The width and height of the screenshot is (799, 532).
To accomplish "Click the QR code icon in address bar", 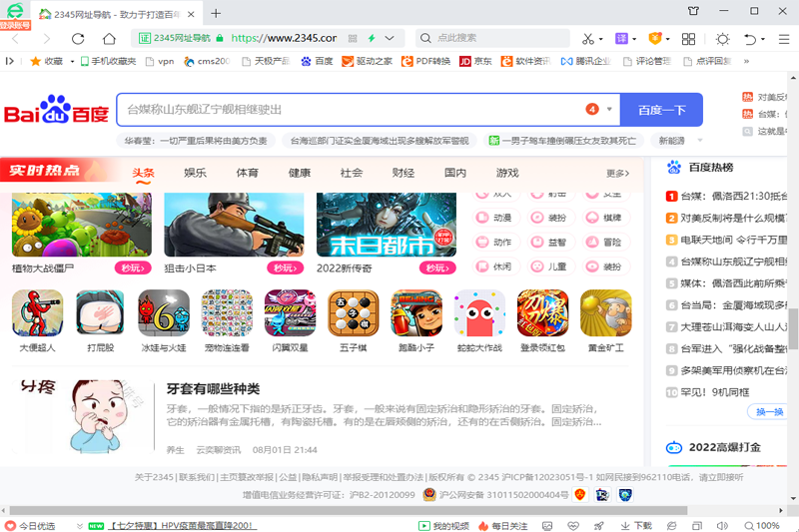I will pyautogui.click(x=353, y=38).
